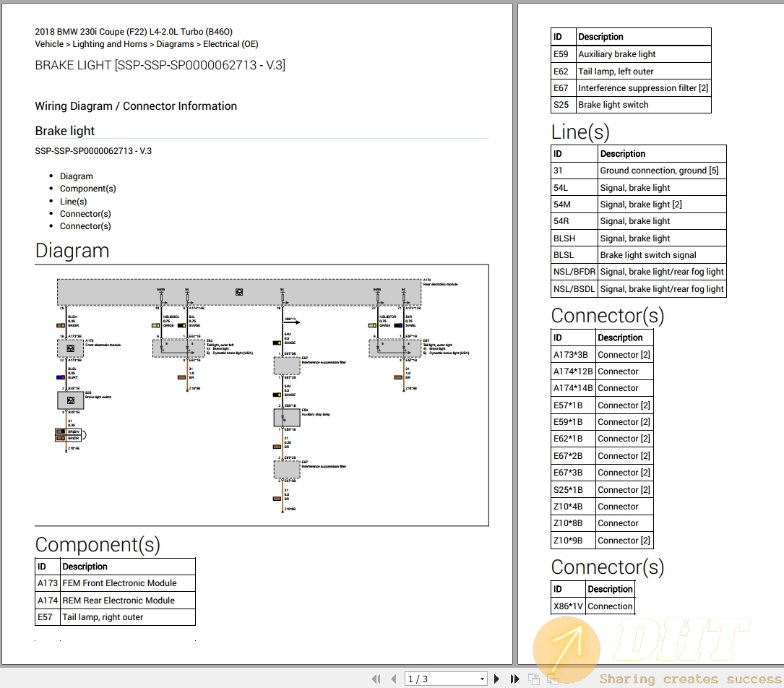Select the 'A173' ID cell in Components table
The width and height of the screenshot is (784, 688).
(48, 583)
